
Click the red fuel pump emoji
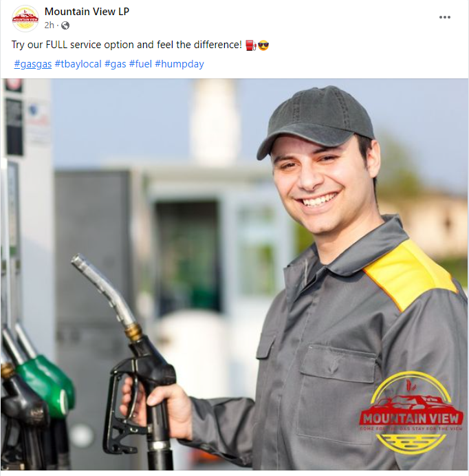pos(251,45)
